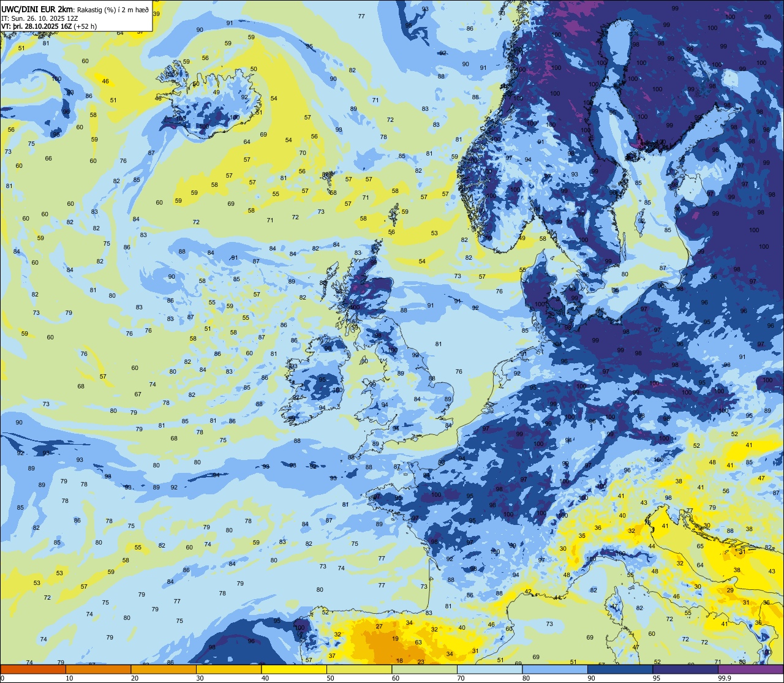Click the "63" humidity value over Spain

point(418,643)
